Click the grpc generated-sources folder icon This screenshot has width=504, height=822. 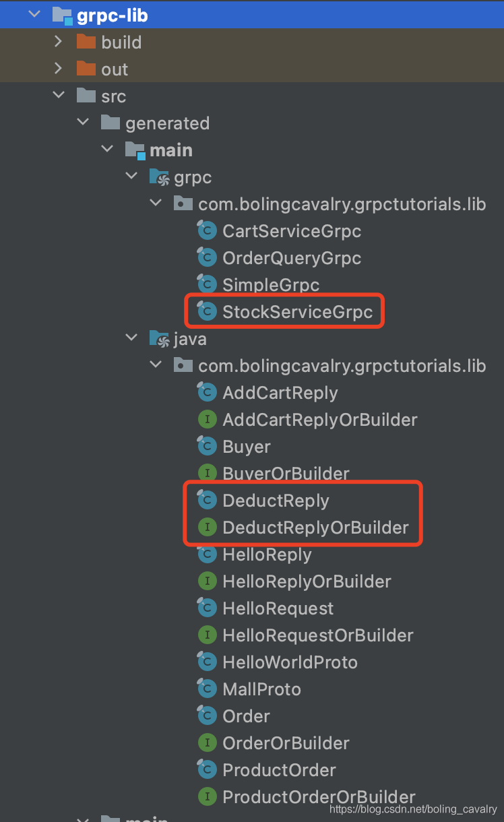pyautogui.click(x=159, y=177)
